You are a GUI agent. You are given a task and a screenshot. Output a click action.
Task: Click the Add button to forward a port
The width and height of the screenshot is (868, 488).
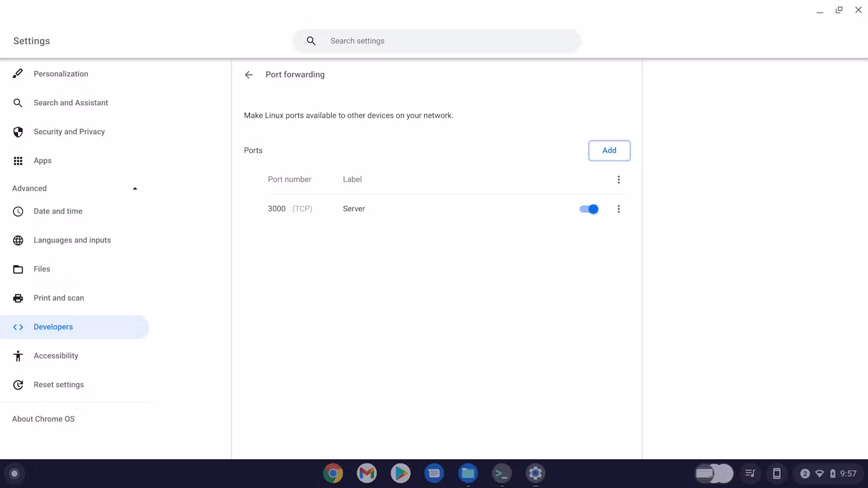tap(609, 150)
